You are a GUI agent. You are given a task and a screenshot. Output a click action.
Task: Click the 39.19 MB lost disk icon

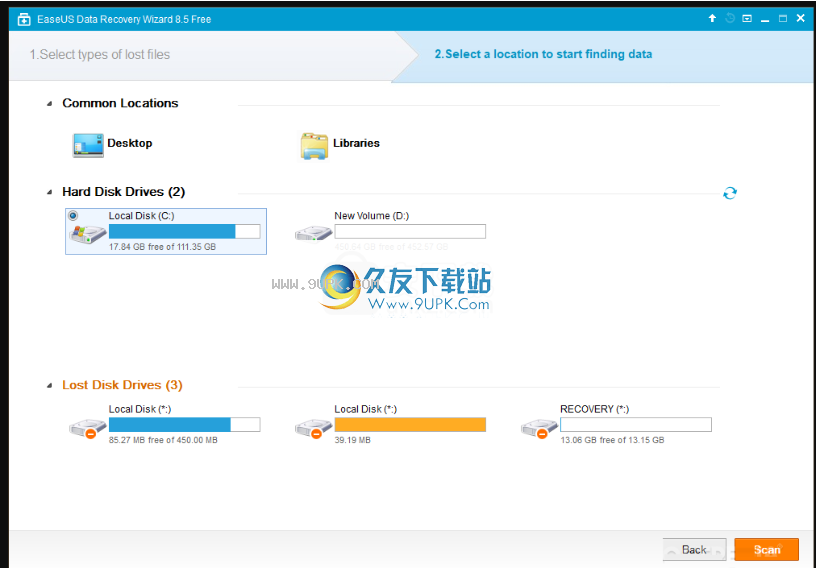tap(313, 429)
